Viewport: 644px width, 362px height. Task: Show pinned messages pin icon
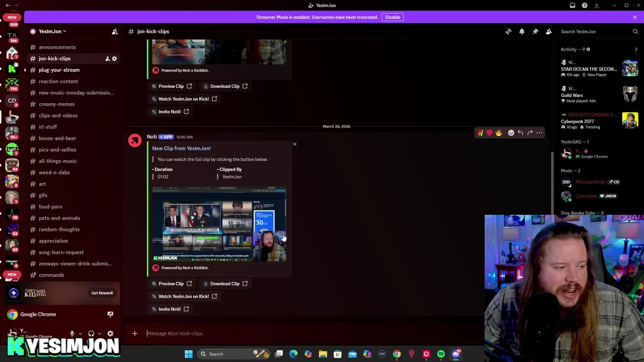coord(535,31)
